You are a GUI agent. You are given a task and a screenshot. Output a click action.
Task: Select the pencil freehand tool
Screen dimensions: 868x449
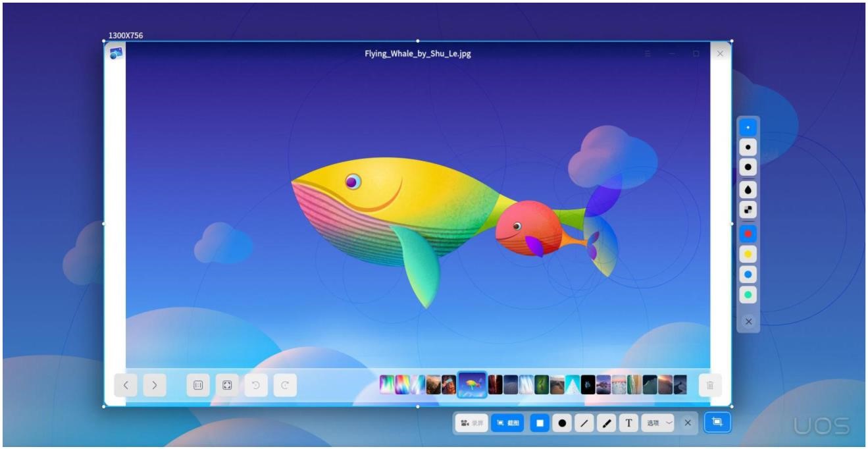tap(606, 423)
